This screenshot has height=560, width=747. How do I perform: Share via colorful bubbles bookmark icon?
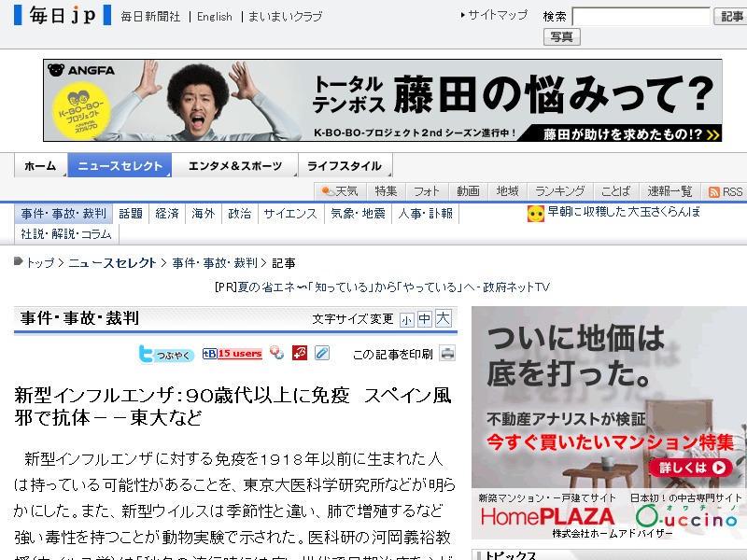(276, 353)
